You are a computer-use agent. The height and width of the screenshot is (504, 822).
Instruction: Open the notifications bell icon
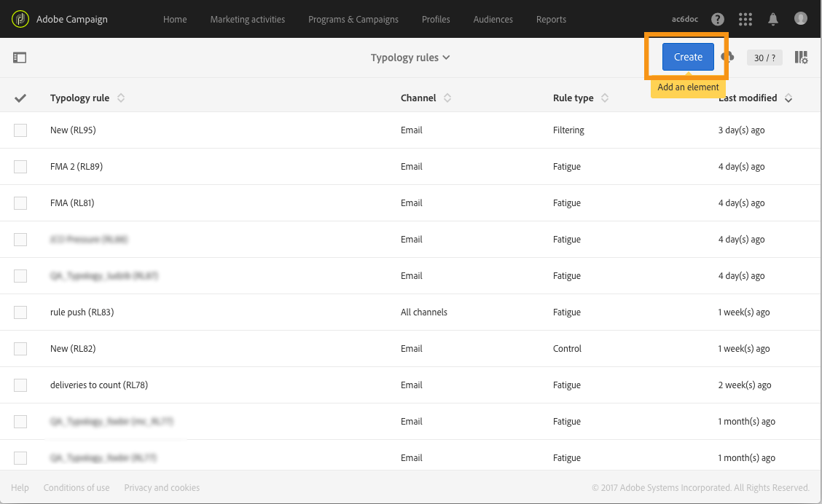click(x=772, y=20)
